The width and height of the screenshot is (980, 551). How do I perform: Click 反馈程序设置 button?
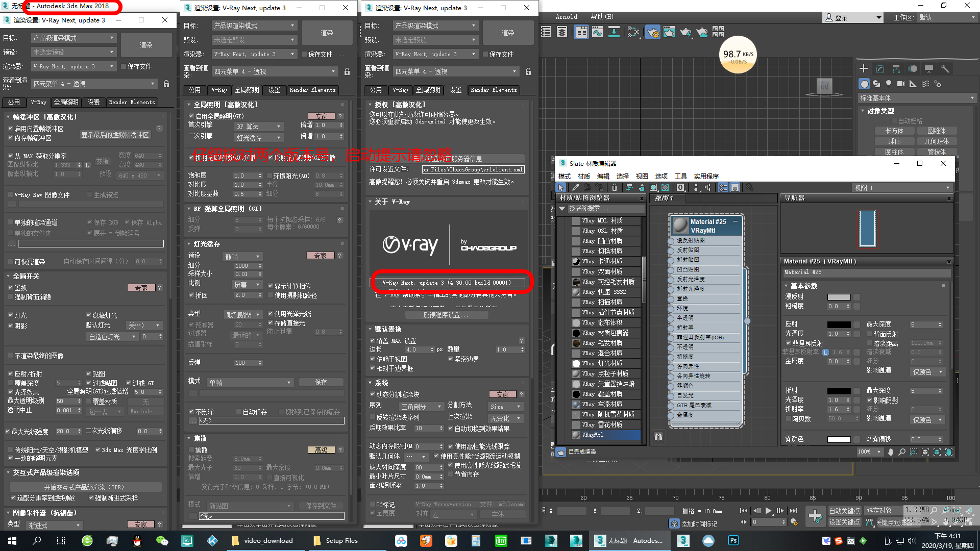[446, 315]
